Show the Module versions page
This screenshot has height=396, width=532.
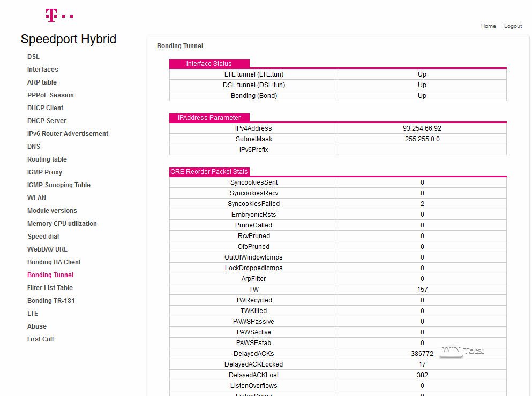(x=52, y=211)
